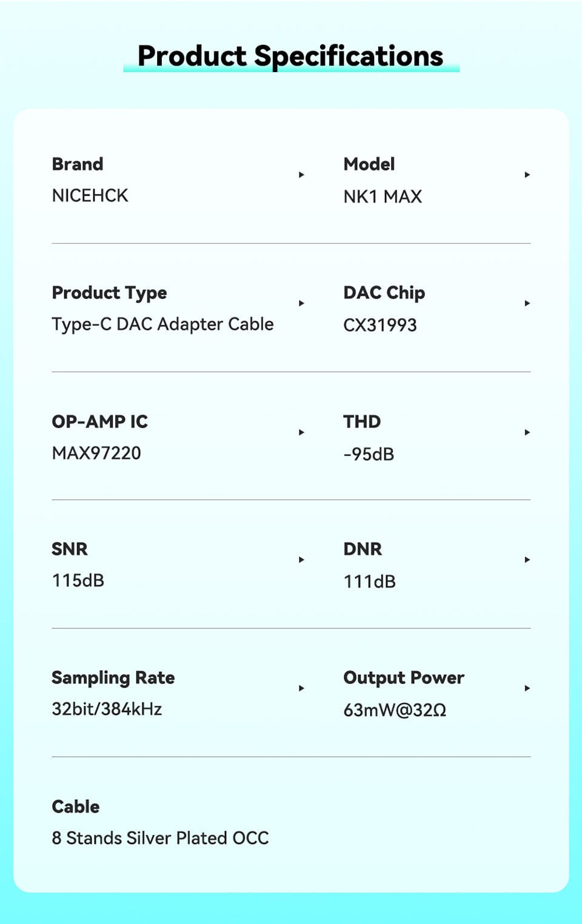Select the CX31993 chip text
Screen dimensions: 582x924
click(380, 325)
